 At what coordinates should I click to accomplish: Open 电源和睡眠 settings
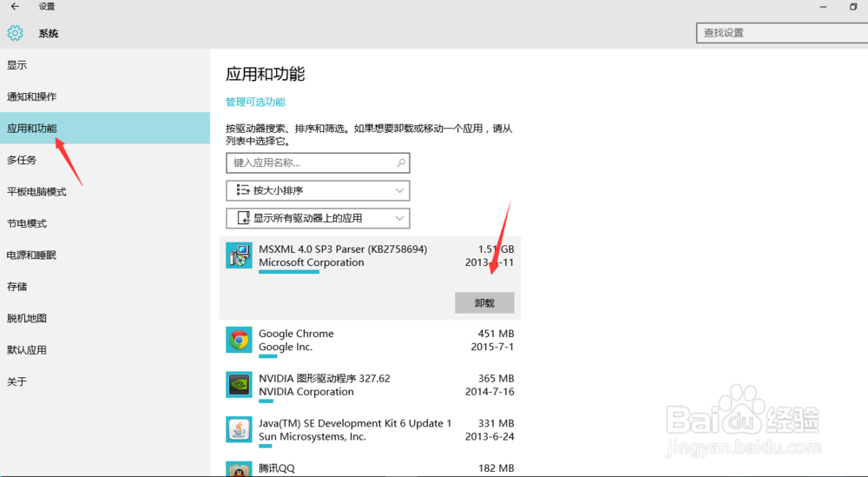tap(105, 255)
